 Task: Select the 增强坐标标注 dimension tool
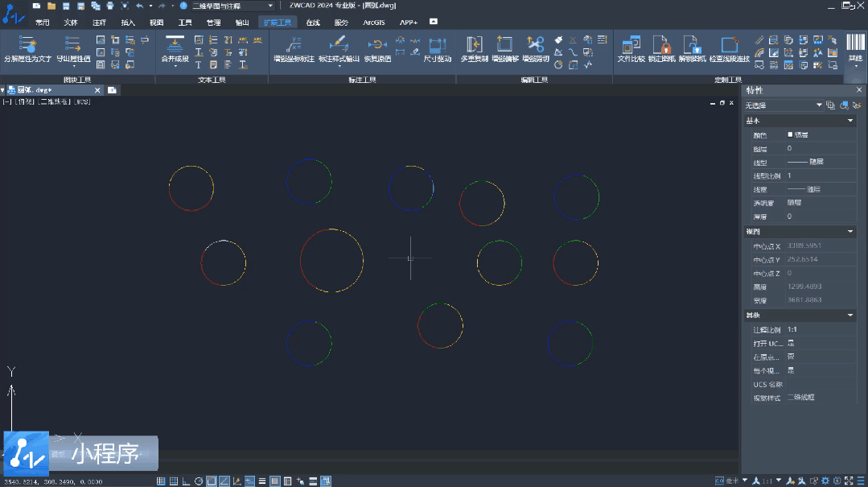click(294, 48)
